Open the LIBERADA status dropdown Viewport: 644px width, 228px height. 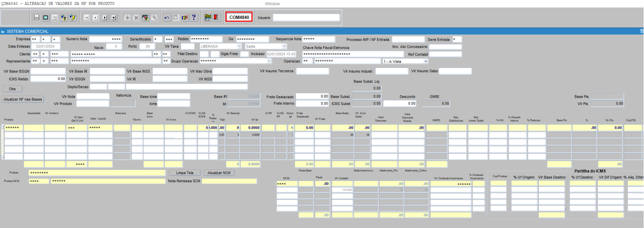[239, 47]
